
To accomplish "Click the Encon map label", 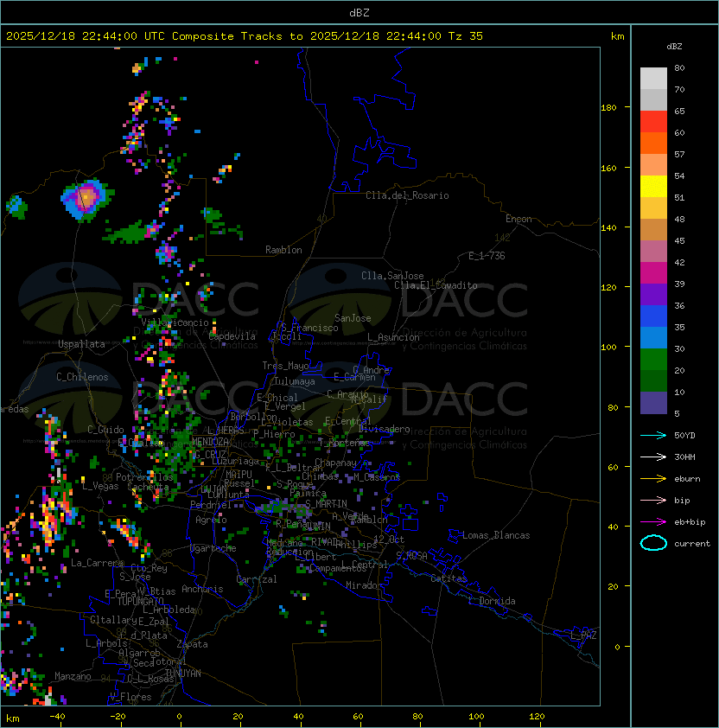I will point(519,219).
